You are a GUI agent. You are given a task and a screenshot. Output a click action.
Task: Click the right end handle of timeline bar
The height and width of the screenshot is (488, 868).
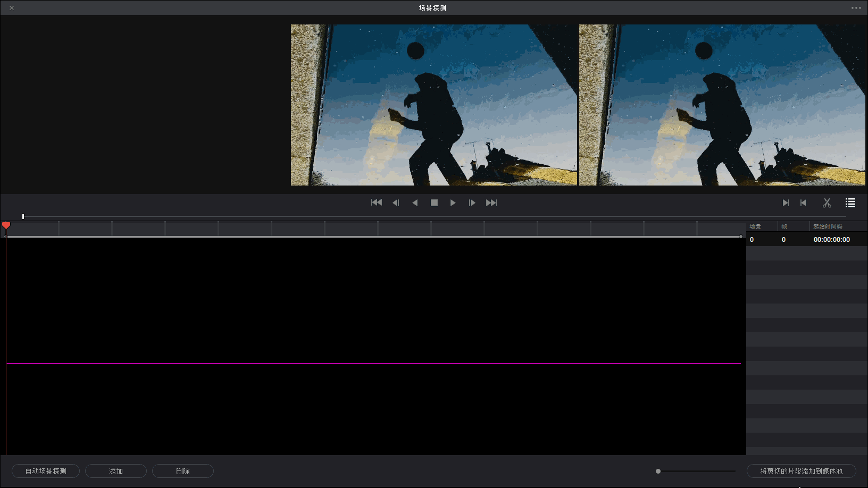pos(740,237)
